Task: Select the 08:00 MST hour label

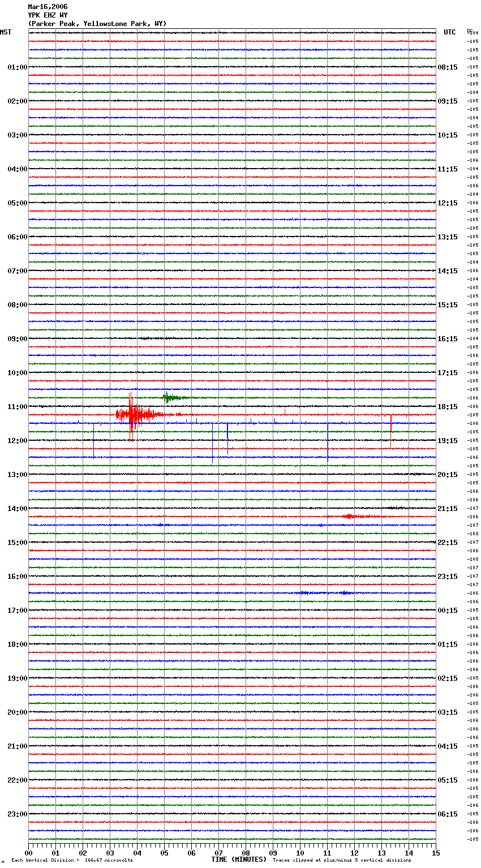Action: (x=17, y=305)
